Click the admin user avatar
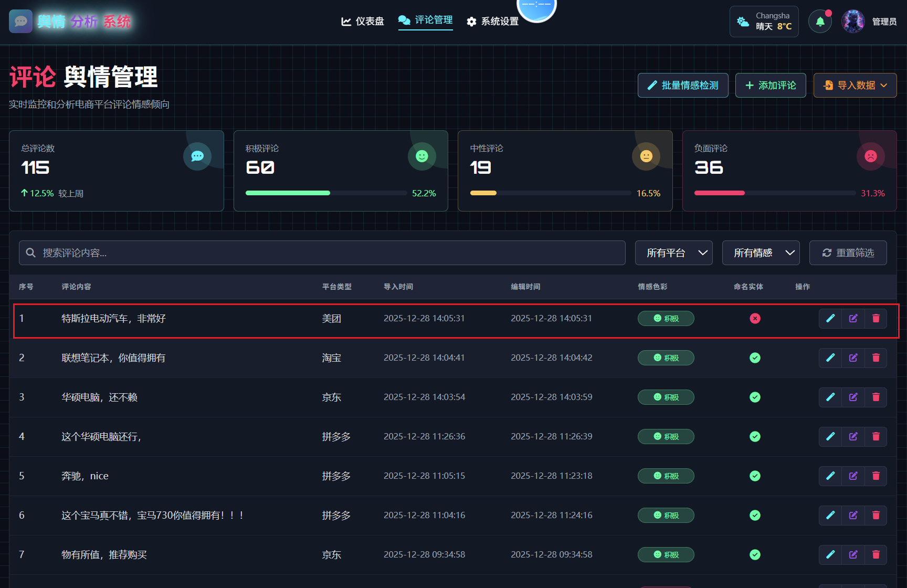The height and width of the screenshot is (588, 907). tap(853, 22)
